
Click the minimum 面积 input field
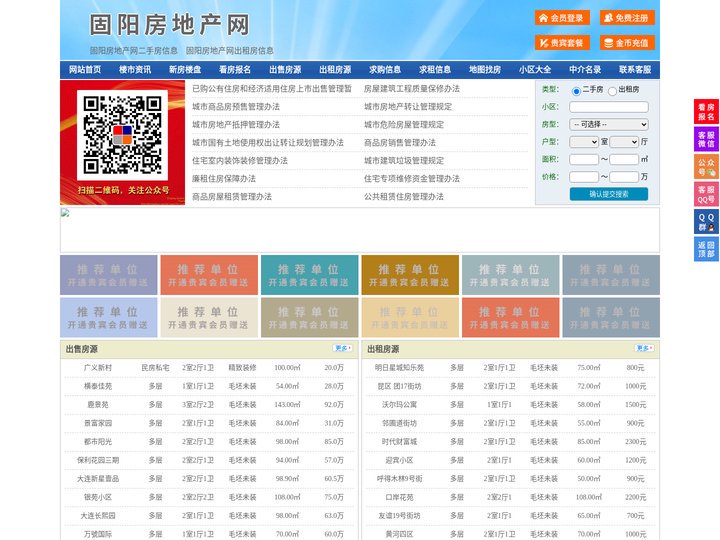pyautogui.click(x=584, y=159)
